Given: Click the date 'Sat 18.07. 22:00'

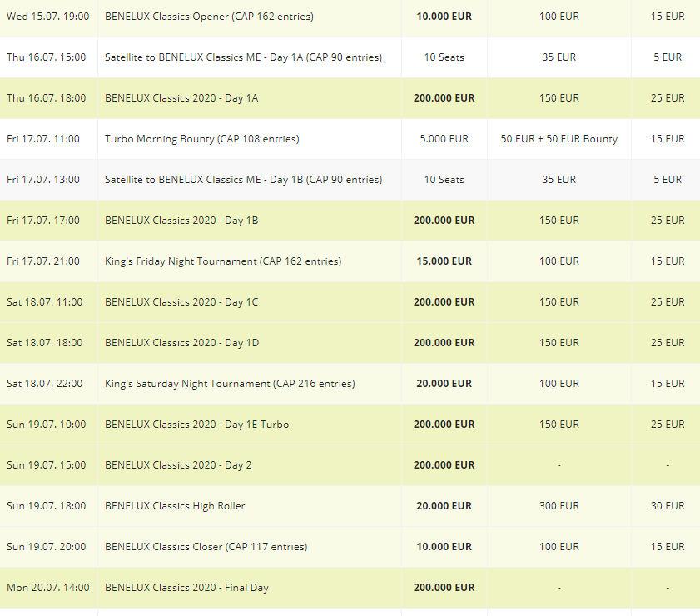Looking at the screenshot, I should pos(45,384).
